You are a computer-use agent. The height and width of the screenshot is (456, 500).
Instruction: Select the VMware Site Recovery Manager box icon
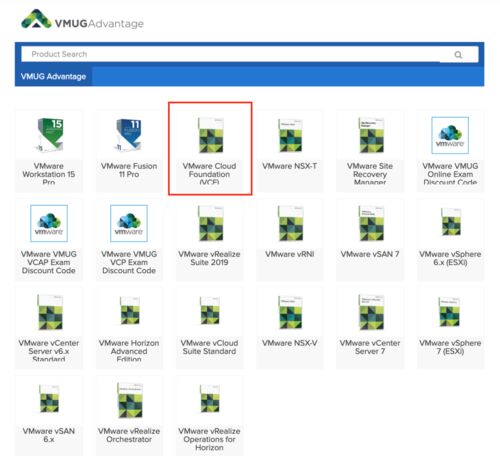371,135
